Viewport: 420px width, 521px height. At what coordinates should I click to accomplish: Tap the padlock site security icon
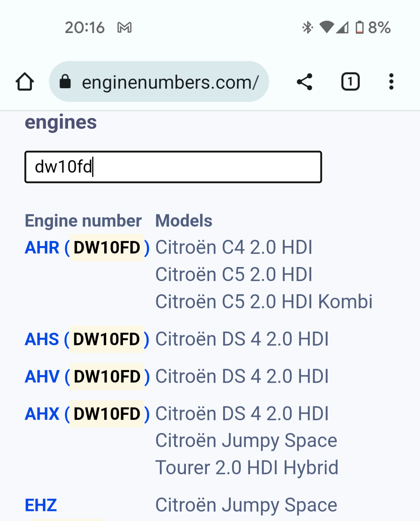(x=65, y=82)
